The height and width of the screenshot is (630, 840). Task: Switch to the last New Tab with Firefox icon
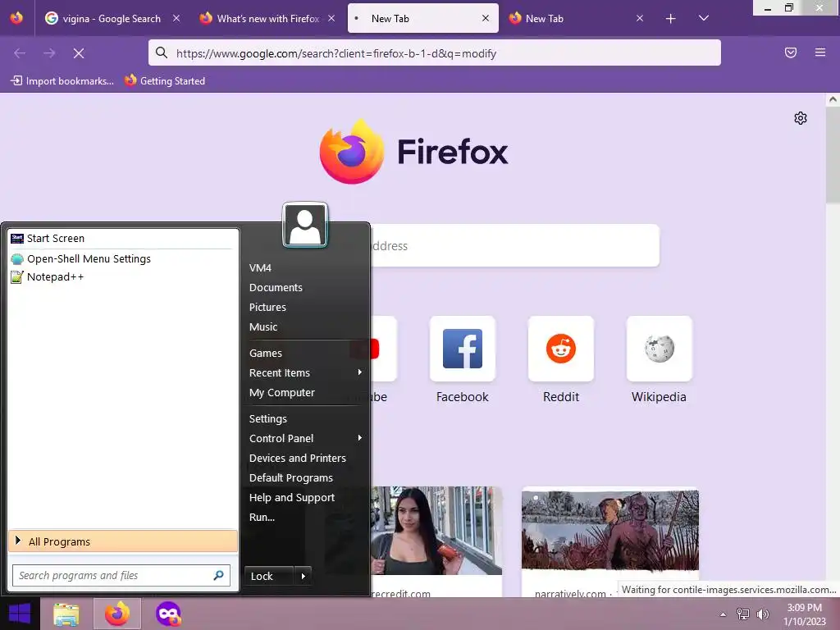click(577, 18)
